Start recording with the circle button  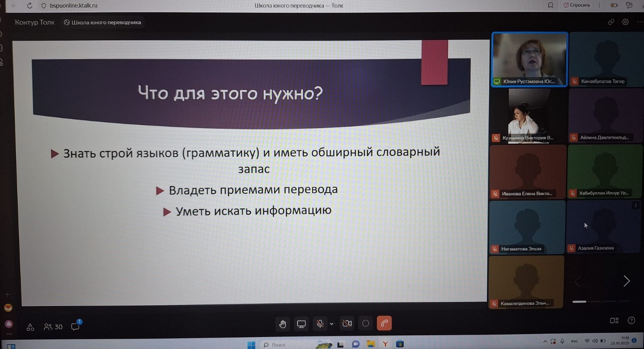(x=365, y=323)
